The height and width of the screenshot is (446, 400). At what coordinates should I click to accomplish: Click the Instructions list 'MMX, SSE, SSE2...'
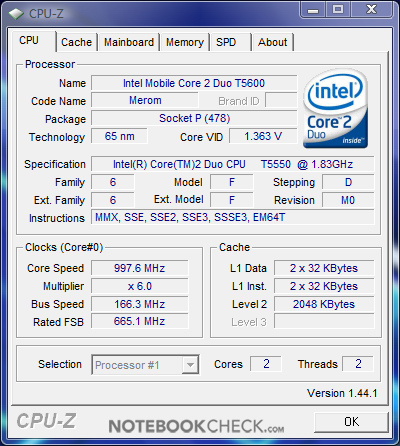[x=233, y=217]
